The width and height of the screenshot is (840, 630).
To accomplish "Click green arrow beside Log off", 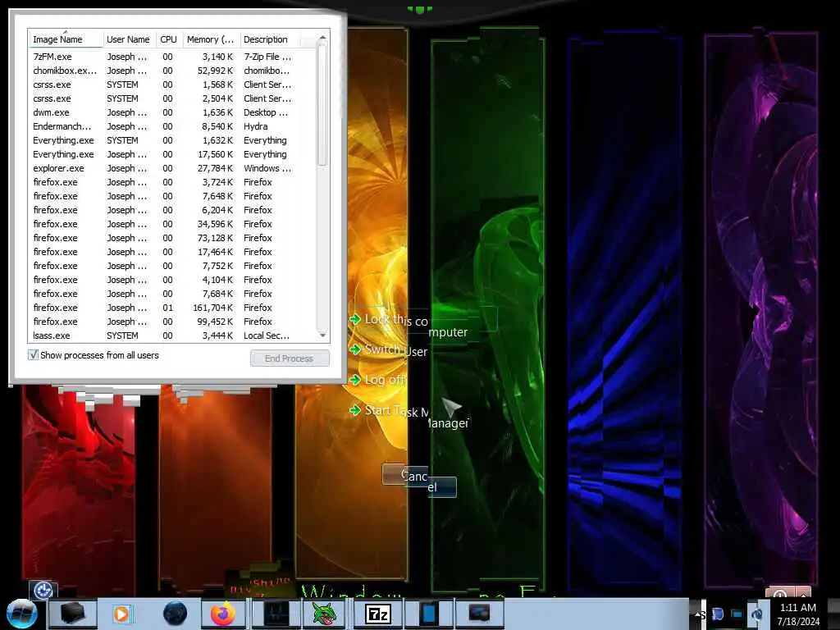I will (x=354, y=380).
